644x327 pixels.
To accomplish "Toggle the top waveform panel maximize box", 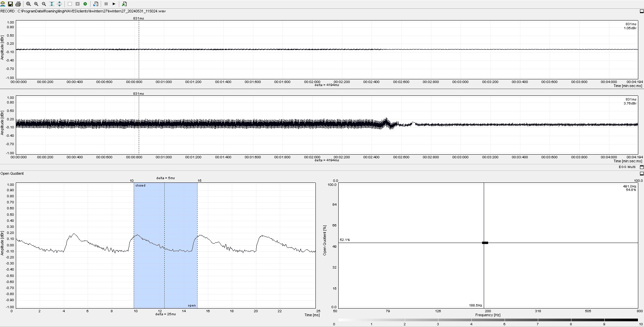I will 641,11.
